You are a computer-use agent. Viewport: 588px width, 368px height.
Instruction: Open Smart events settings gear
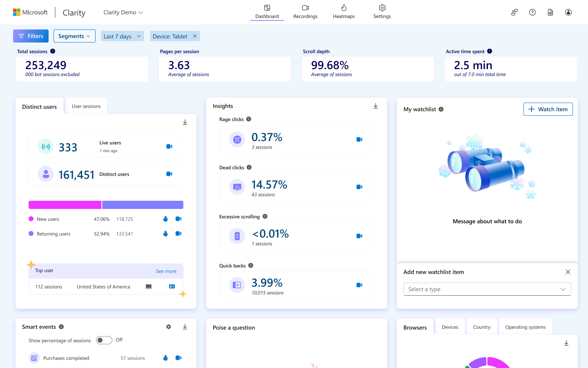pyautogui.click(x=168, y=327)
